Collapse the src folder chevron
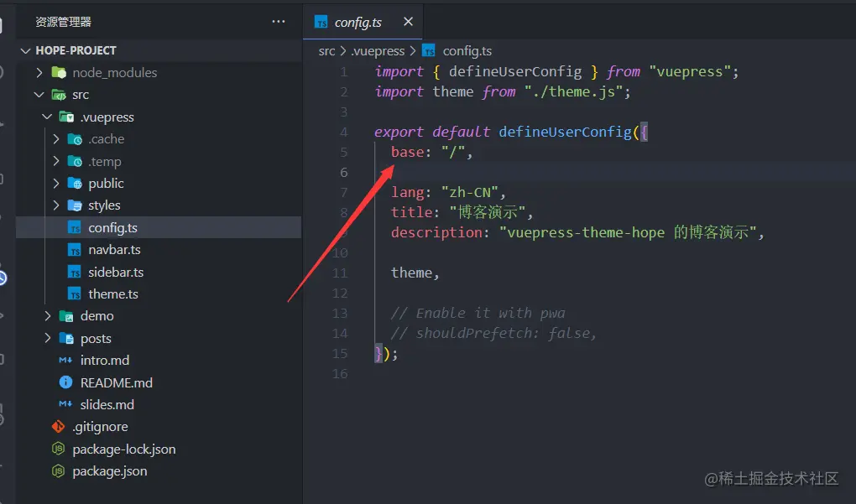Image resolution: width=856 pixels, height=504 pixels. [x=39, y=95]
